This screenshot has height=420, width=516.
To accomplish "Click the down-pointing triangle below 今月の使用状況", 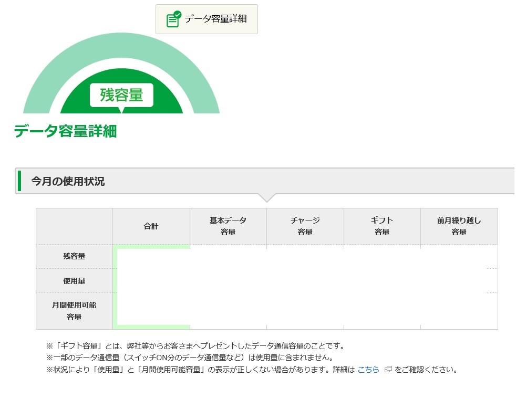I will [267, 198].
